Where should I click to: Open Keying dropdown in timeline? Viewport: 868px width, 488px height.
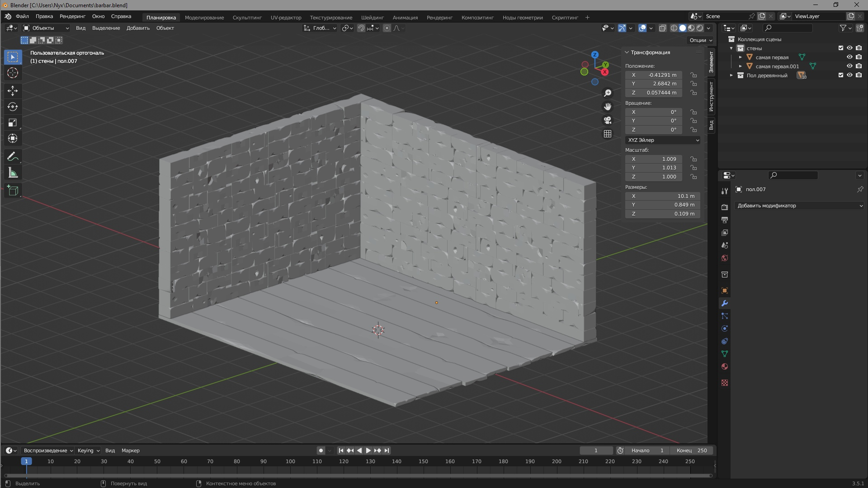click(89, 450)
